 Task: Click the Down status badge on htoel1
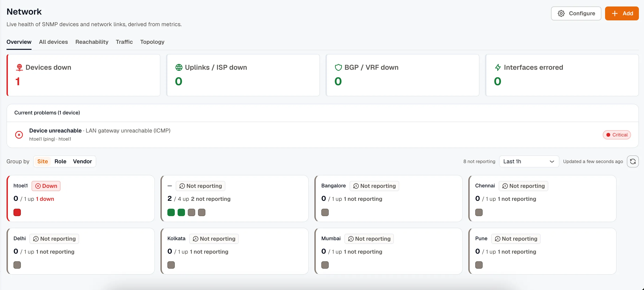coord(46,186)
